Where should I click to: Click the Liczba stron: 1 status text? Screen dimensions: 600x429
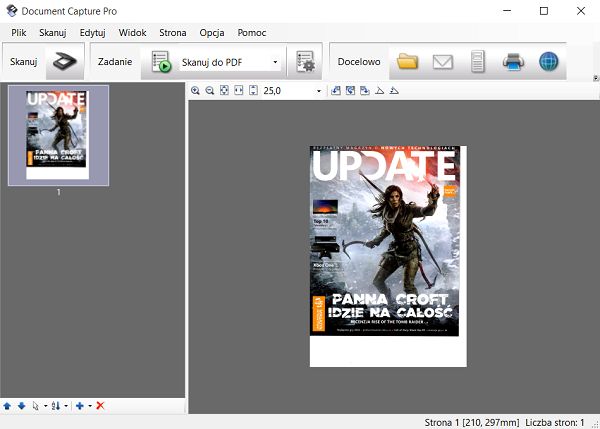pyautogui.click(x=555, y=422)
